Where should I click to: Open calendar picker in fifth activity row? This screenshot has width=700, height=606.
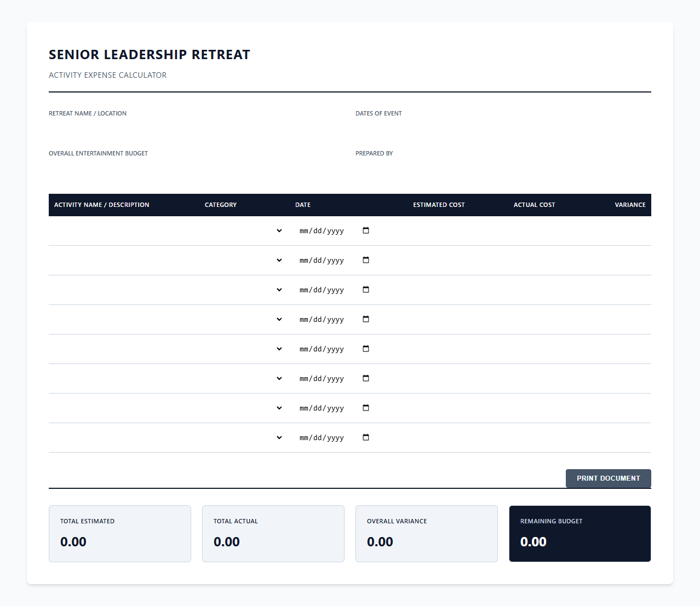tap(366, 349)
